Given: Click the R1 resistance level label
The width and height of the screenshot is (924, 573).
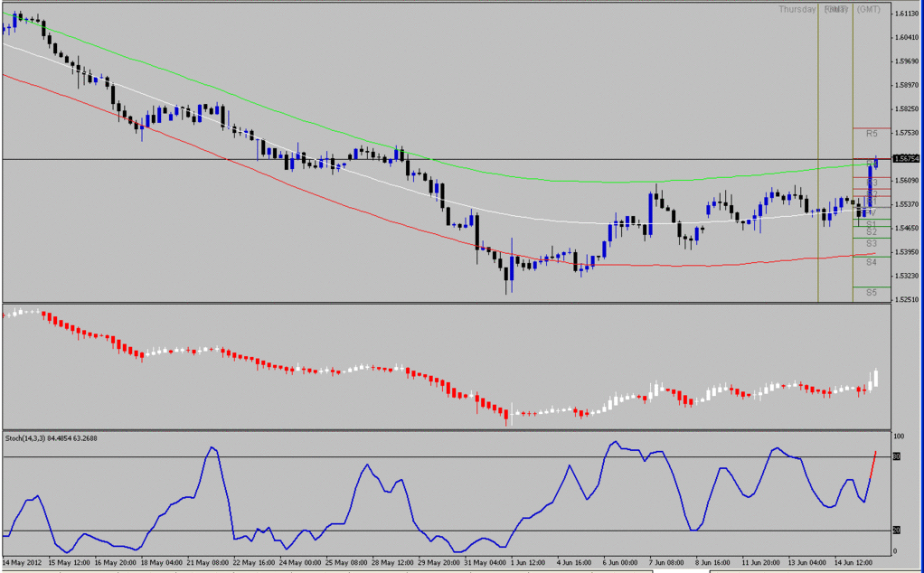Looking at the screenshot, I should 871,201.
